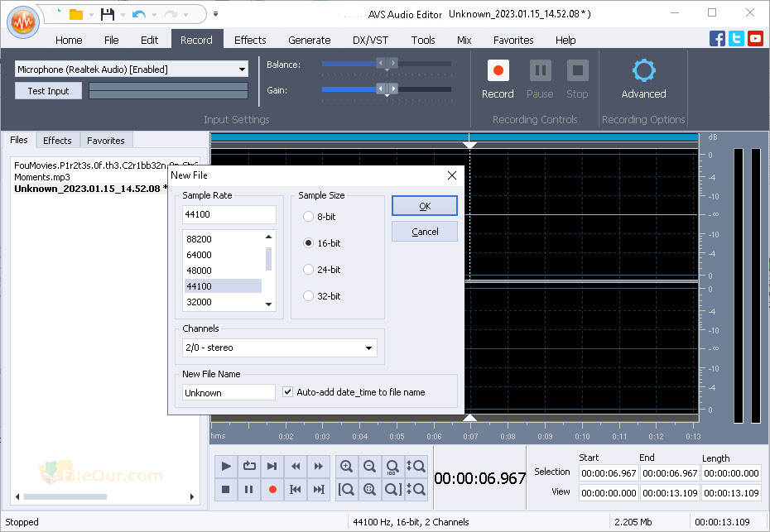The height and width of the screenshot is (532, 770).
Task: Click the Test Input button
Action: 48,91
